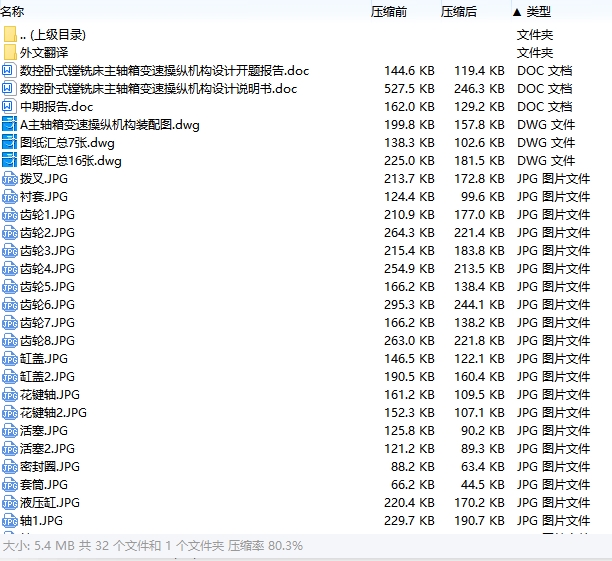This screenshot has width=612, height=561.
Task: Click the JPG icon of 活塞.JPG
Action: [x=10, y=431]
